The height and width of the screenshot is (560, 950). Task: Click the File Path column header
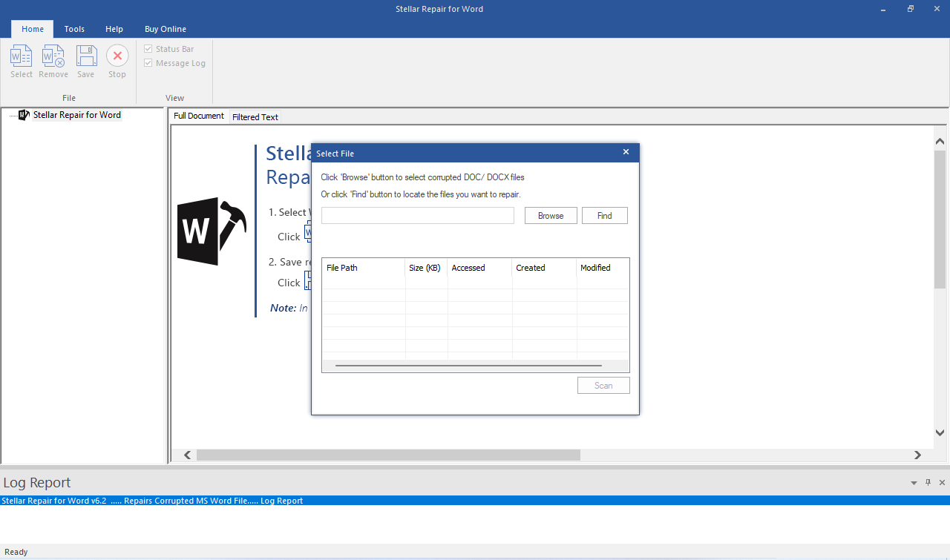364,268
